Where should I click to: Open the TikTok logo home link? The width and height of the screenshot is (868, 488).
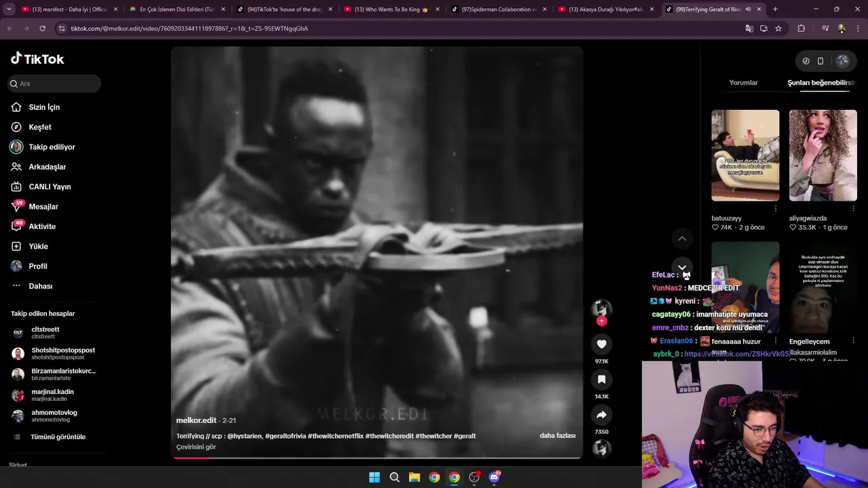pos(37,59)
